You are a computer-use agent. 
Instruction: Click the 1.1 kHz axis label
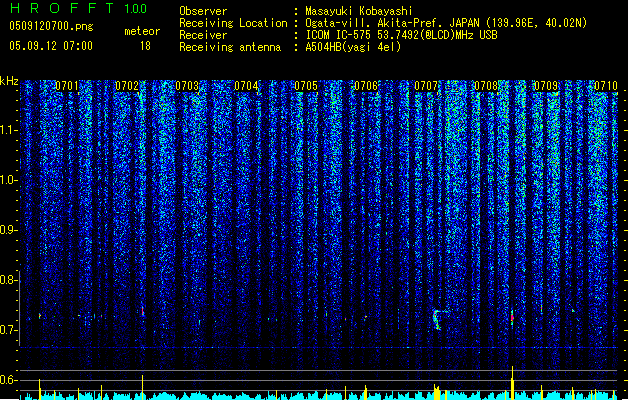tap(8, 130)
